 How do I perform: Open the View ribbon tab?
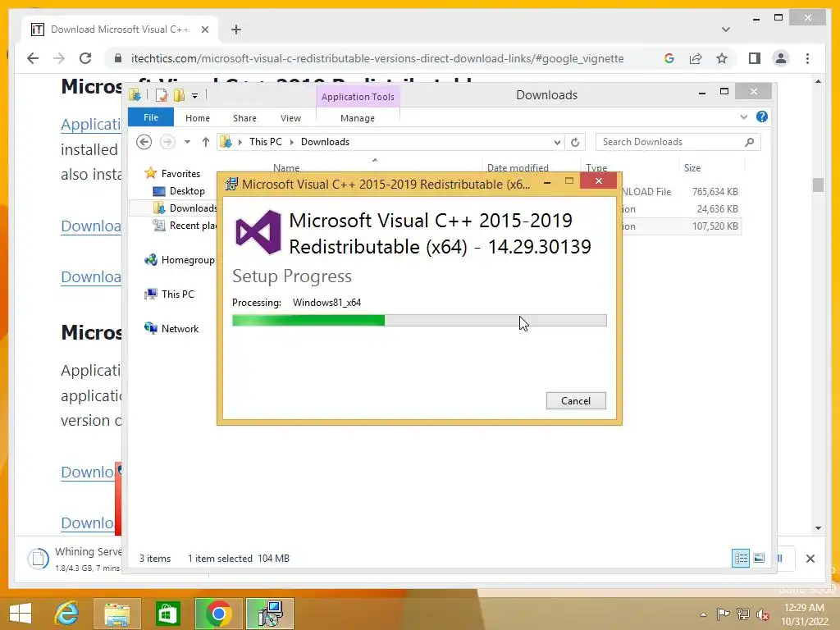(x=291, y=118)
